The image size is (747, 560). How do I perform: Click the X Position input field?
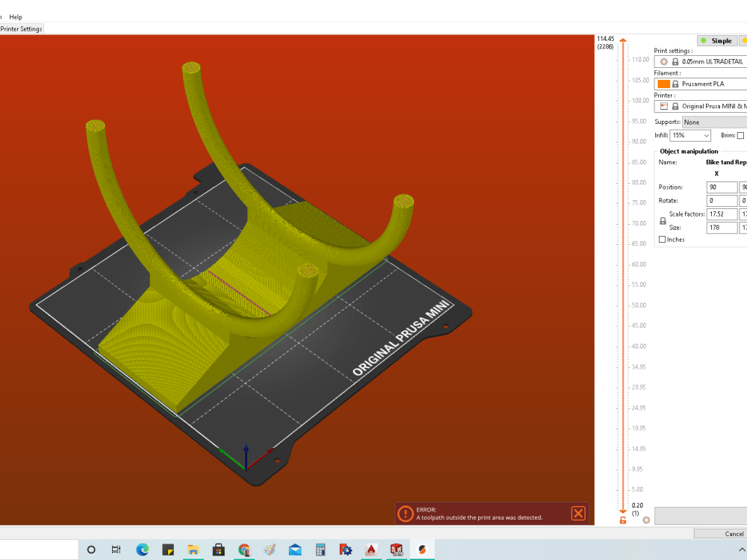(x=722, y=187)
